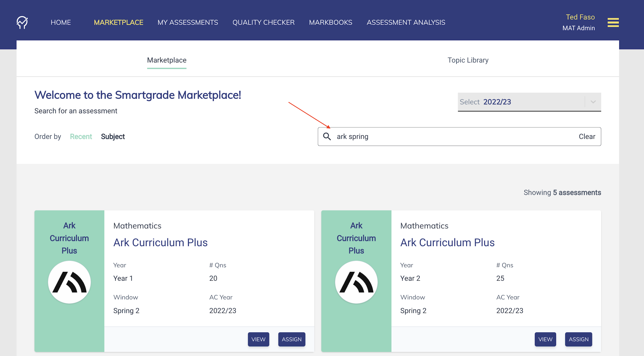Click the MAT Admin role label

(x=579, y=28)
